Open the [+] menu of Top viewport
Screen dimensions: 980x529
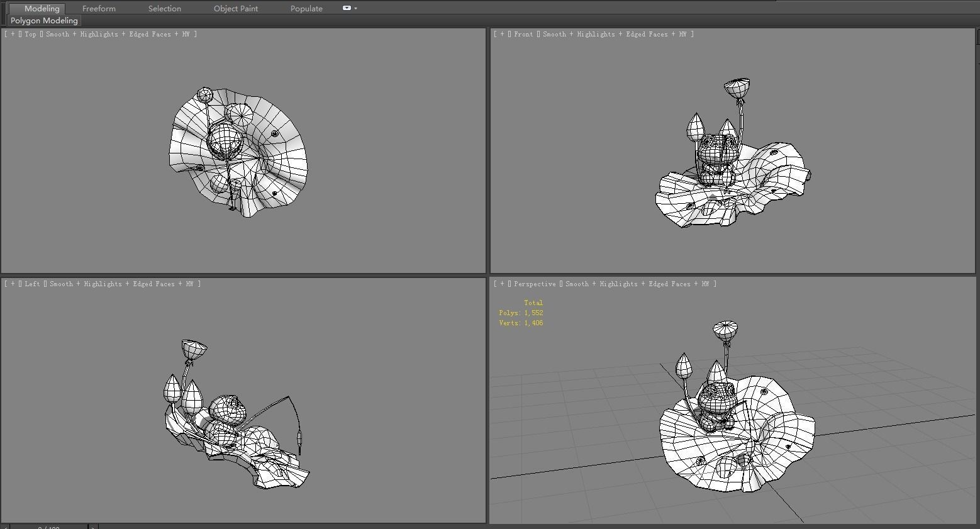(13, 34)
